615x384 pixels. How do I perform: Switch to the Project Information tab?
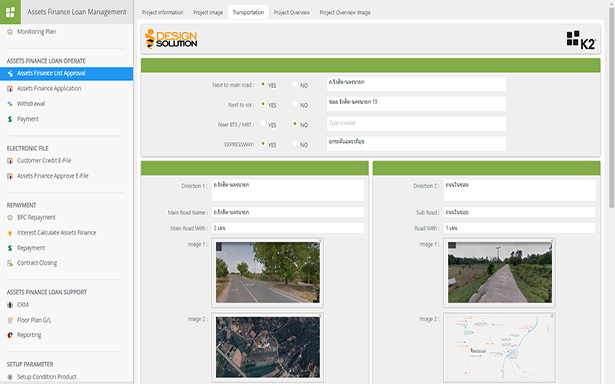pos(163,13)
